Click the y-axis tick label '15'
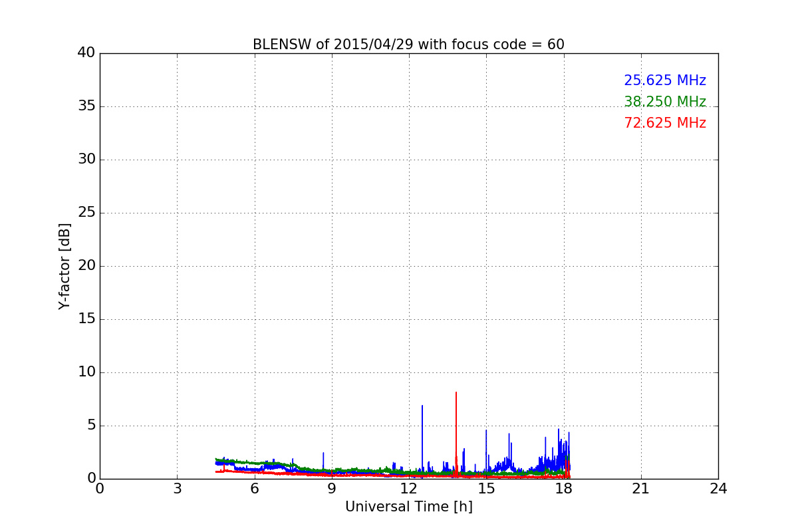Viewport: 798px width, 532px height. [x=86, y=319]
